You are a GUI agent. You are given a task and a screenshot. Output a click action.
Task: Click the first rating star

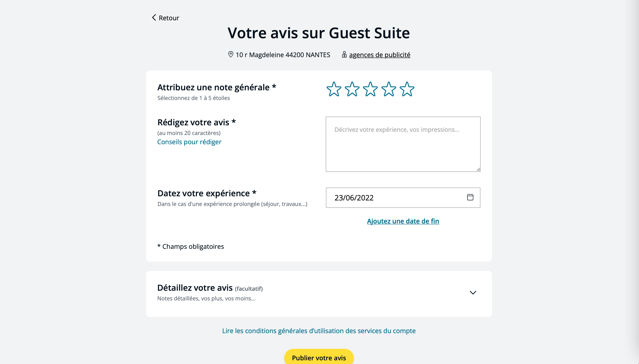click(334, 89)
